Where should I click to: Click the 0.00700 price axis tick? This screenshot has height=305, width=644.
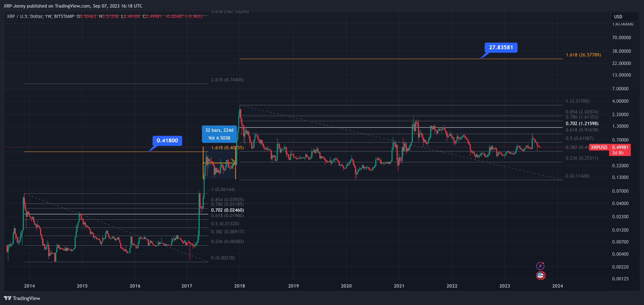click(x=620, y=242)
